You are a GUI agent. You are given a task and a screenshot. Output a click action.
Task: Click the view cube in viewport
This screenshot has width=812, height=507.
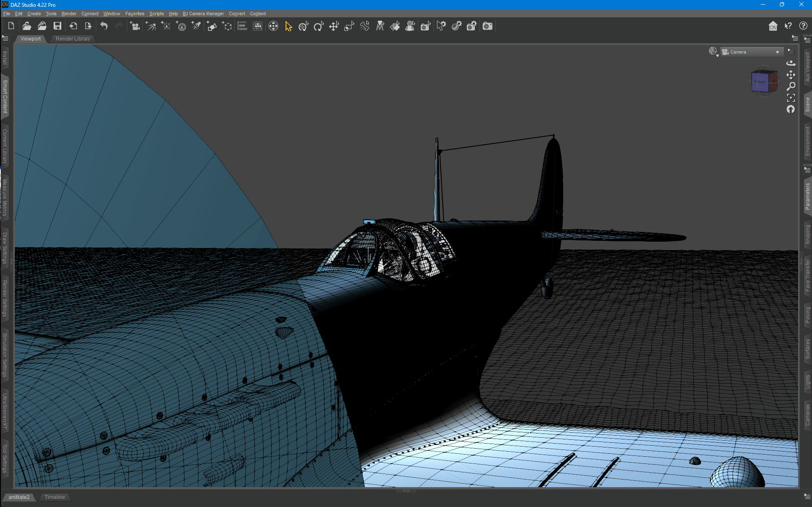coord(764,82)
